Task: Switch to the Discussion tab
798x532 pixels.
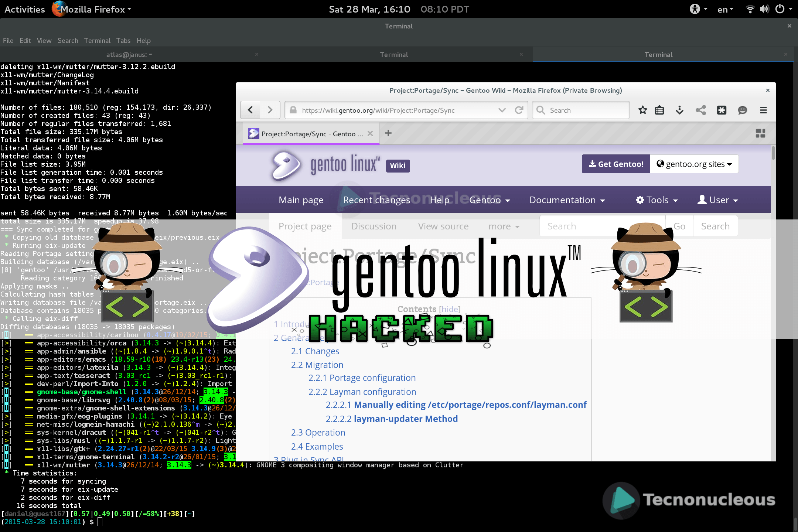Action: [x=374, y=226]
